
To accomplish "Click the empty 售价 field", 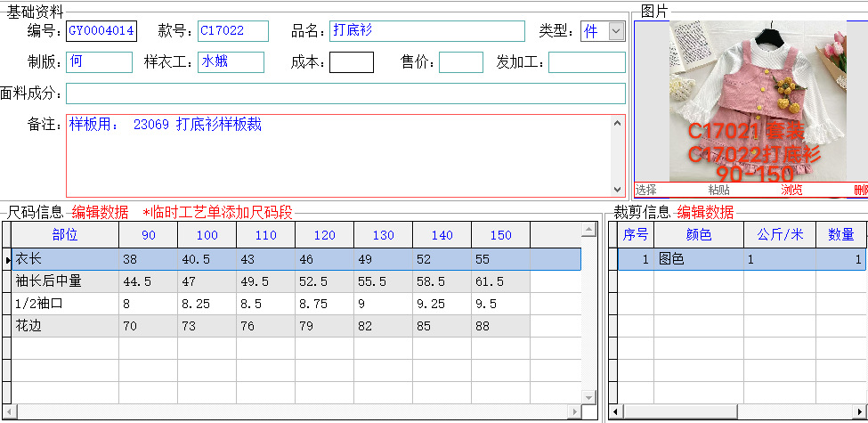I will pos(461,62).
